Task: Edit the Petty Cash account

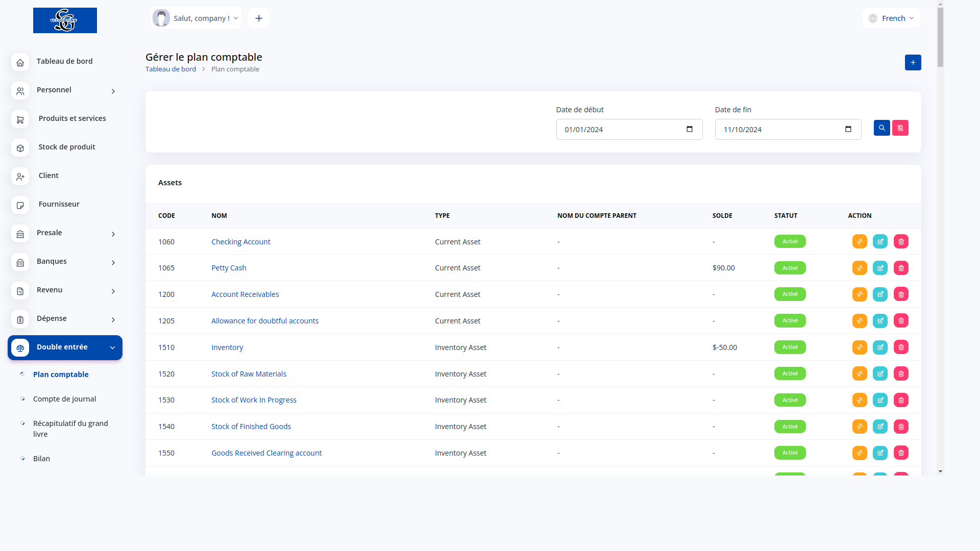Action: tap(880, 268)
